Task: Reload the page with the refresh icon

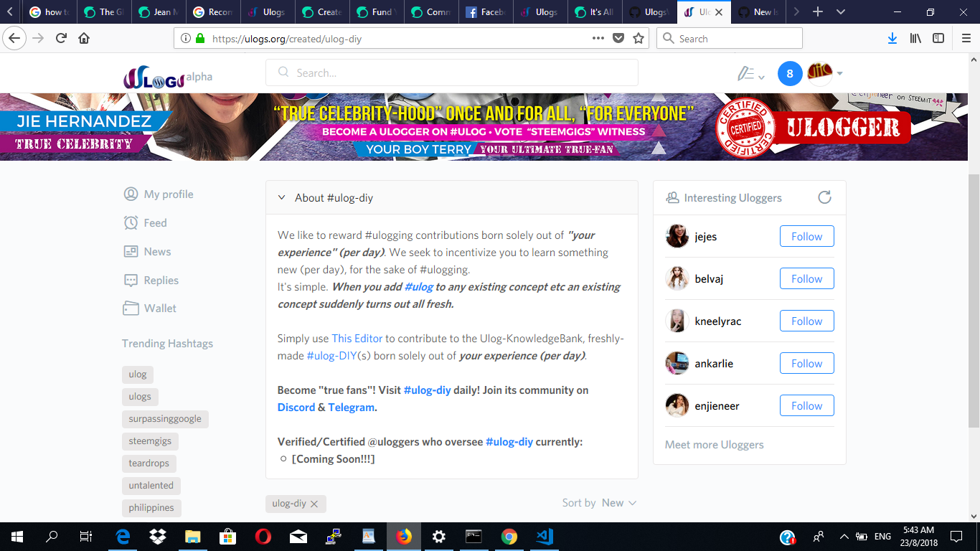Action: coord(61,38)
